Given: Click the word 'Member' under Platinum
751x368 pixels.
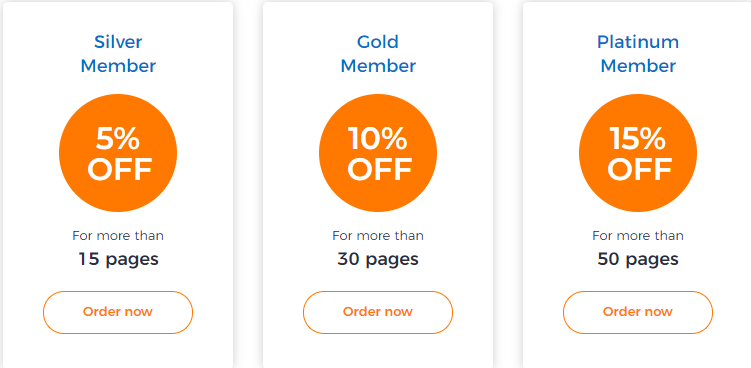Looking at the screenshot, I should coord(638,66).
